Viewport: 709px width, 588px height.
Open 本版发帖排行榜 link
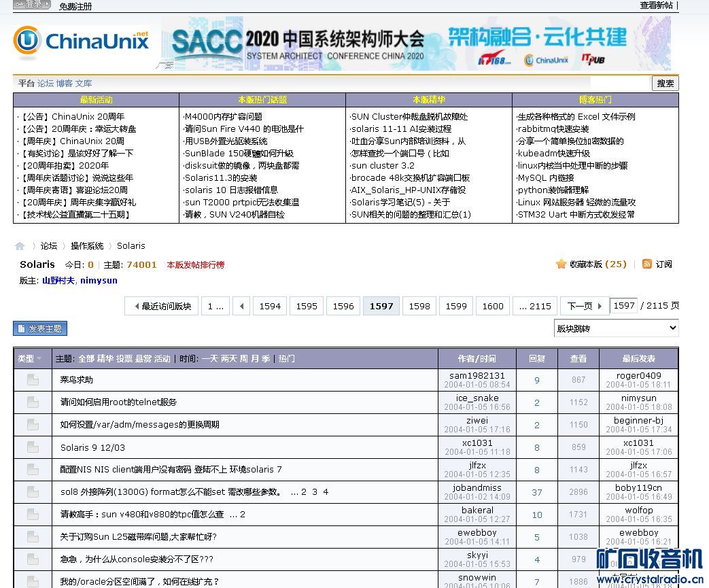click(x=196, y=265)
